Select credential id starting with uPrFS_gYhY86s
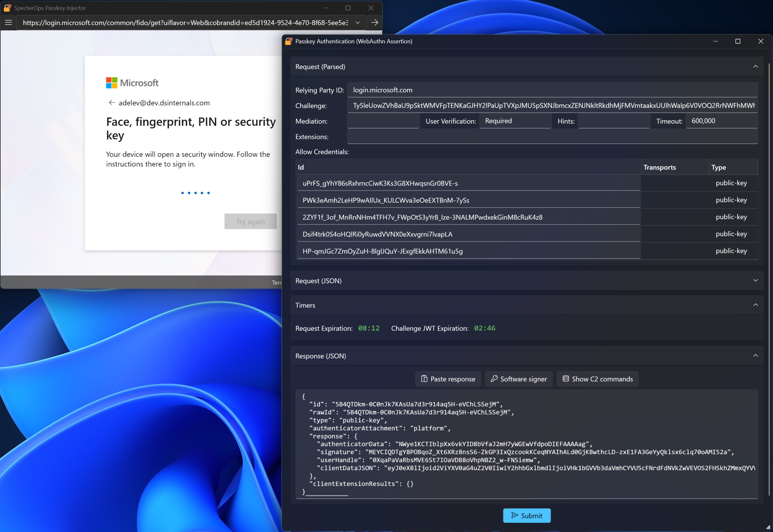This screenshot has width=773, height=532. point(468,183)
